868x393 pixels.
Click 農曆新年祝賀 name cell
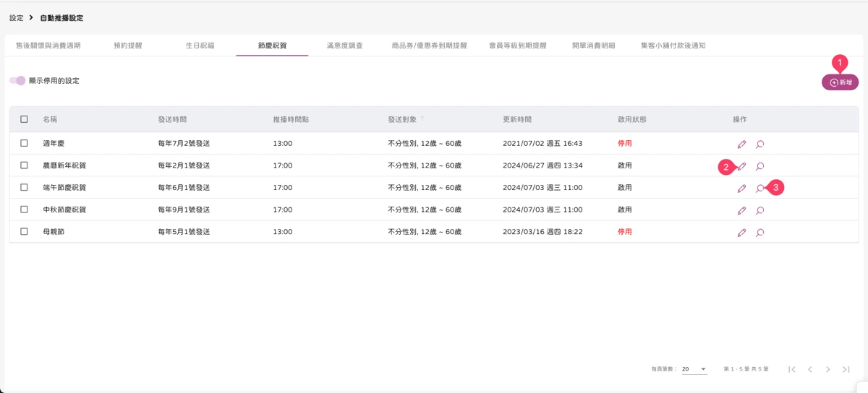64,165
